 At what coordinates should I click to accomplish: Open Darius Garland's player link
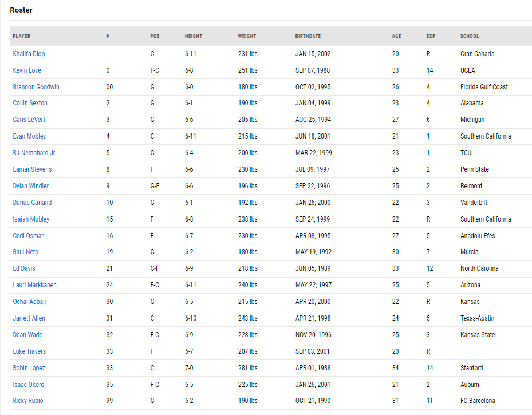click(32, 203)
